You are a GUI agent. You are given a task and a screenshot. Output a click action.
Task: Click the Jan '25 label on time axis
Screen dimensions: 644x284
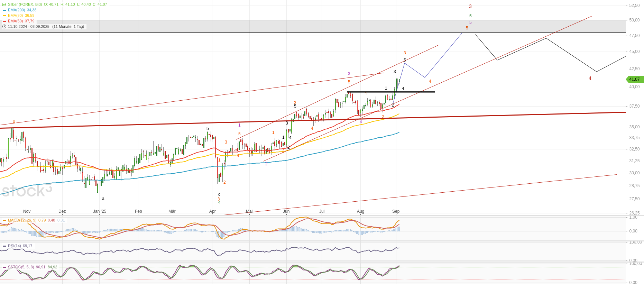(x=100, y=211)
